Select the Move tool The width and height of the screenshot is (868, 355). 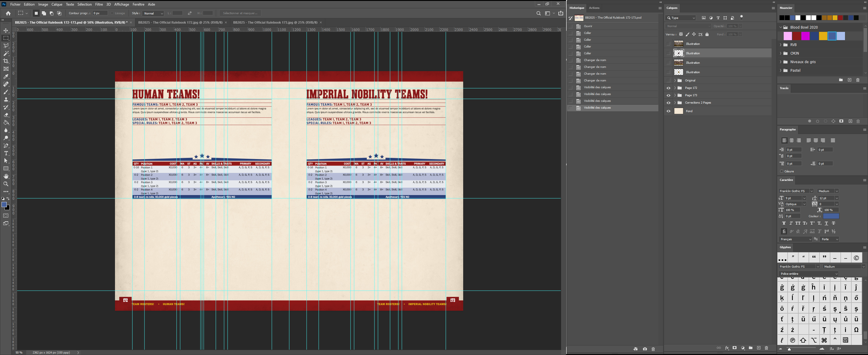click(x=6, y=31)
